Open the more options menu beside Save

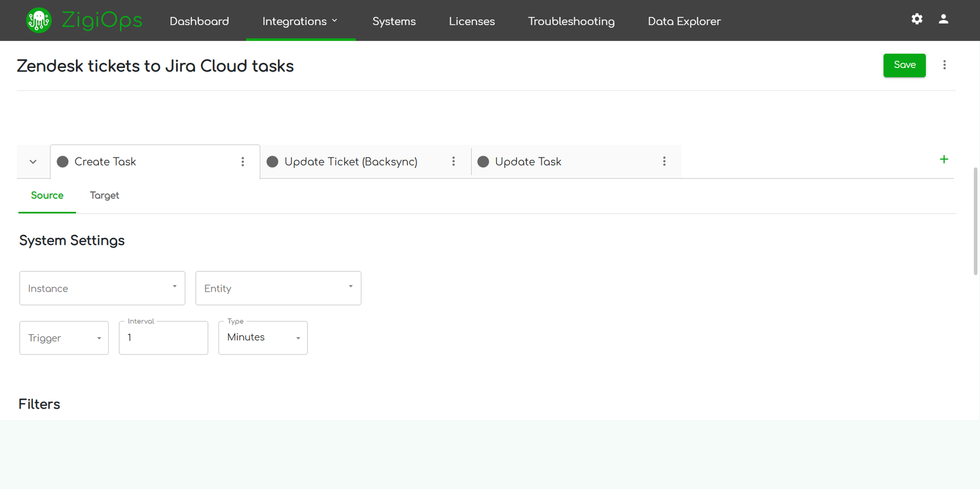[x=945, y=65]
